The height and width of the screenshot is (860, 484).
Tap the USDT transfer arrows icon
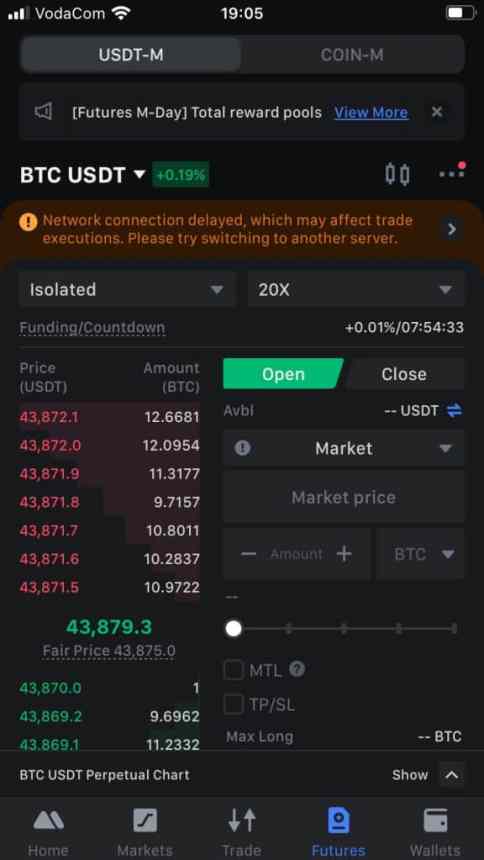click(x=454, y=410)
